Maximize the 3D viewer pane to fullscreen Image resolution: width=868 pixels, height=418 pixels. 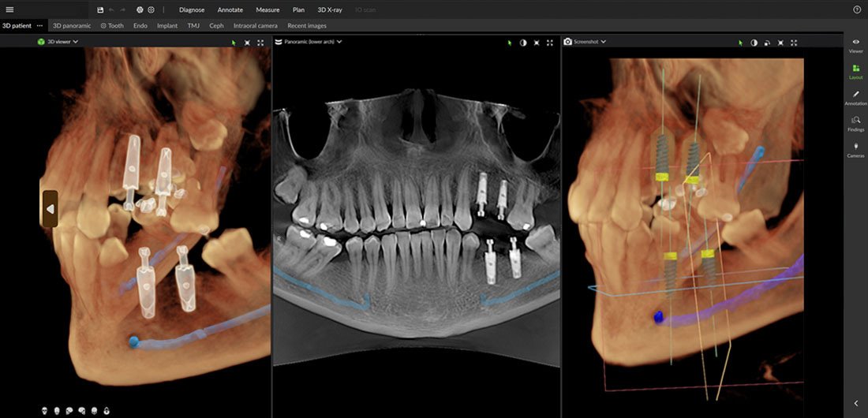(x=260, y=42)
